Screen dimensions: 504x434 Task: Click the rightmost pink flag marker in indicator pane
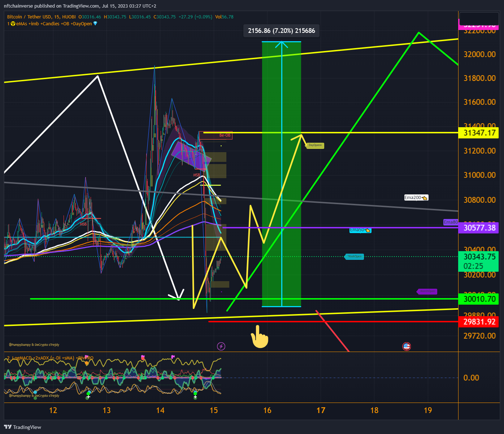[173, 357]
